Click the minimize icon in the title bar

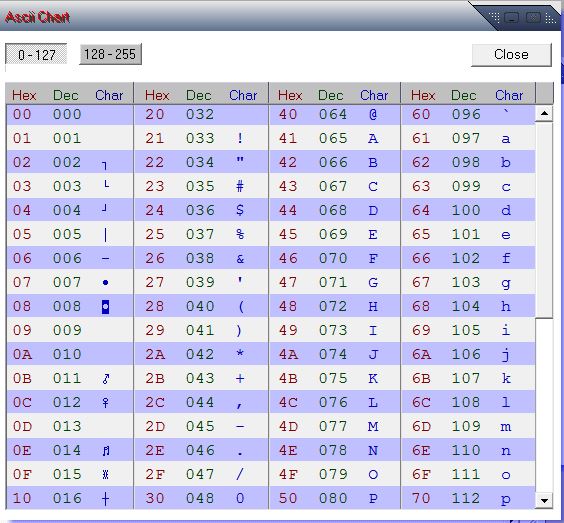click(511, 17)
